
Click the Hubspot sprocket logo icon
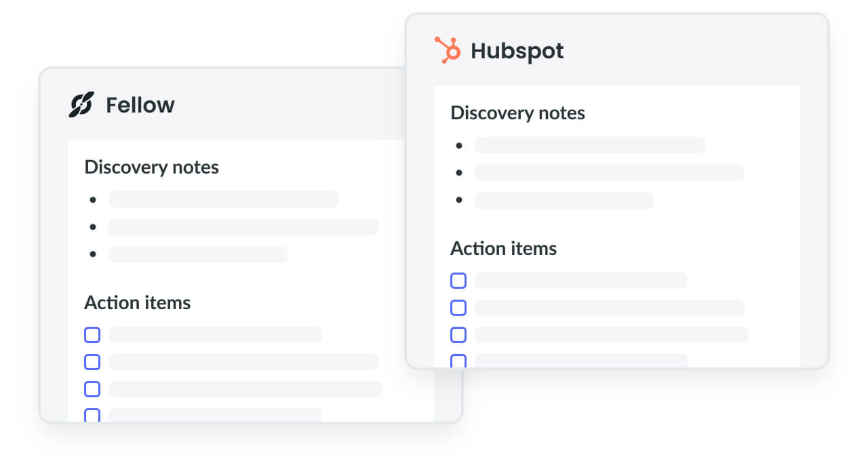(447, 50)
